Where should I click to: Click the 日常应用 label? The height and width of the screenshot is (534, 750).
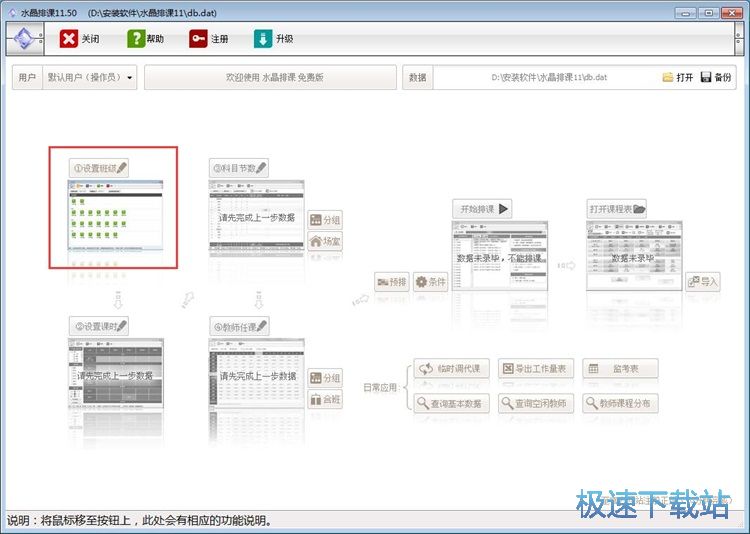(380, 388)
